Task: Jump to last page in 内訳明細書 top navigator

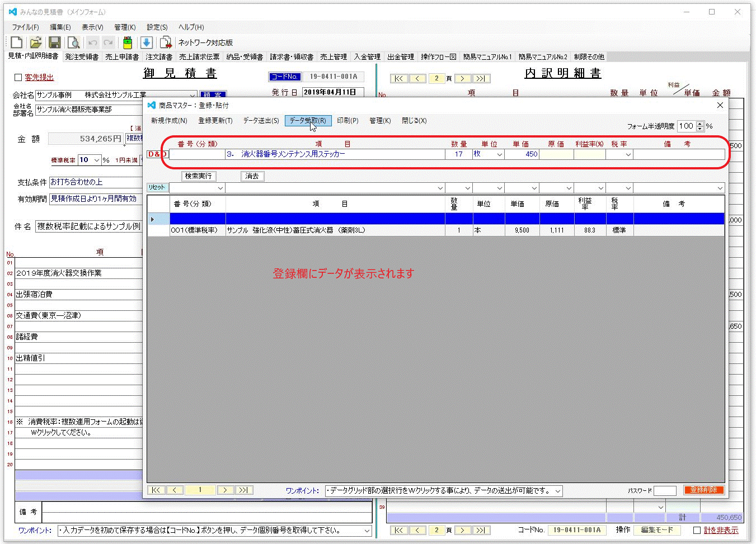Action: 481,78
